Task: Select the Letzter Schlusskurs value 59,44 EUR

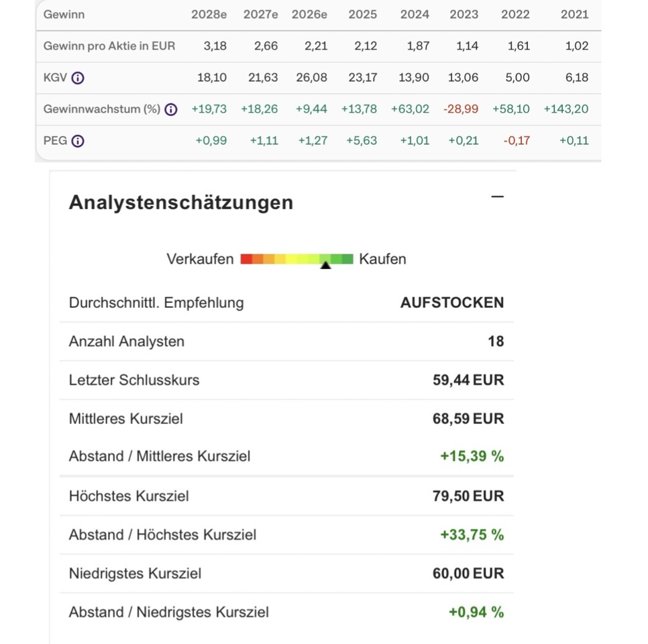Action: (468, 380)
